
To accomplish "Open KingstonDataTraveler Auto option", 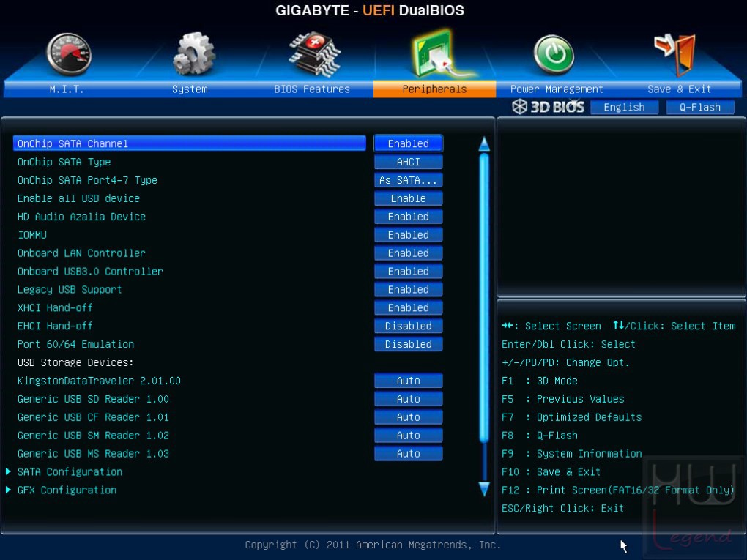I will (408, 381).
